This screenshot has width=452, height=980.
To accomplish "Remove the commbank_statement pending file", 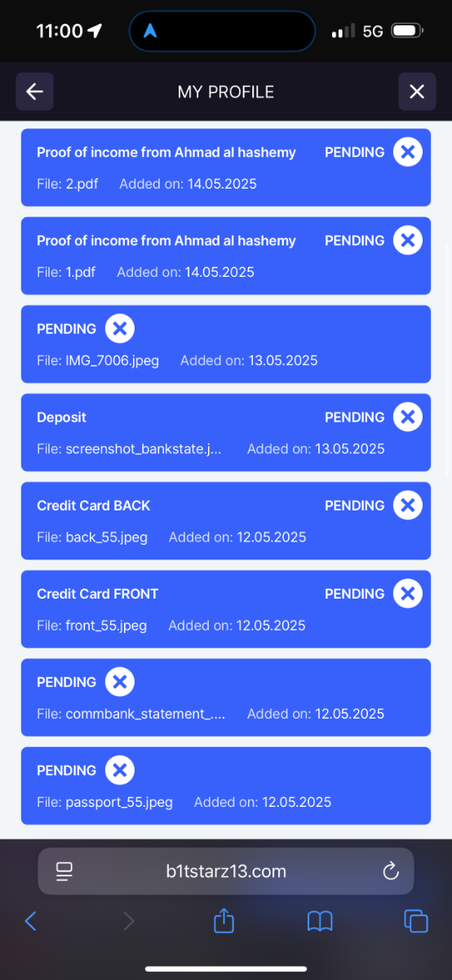I will [120, 681].
